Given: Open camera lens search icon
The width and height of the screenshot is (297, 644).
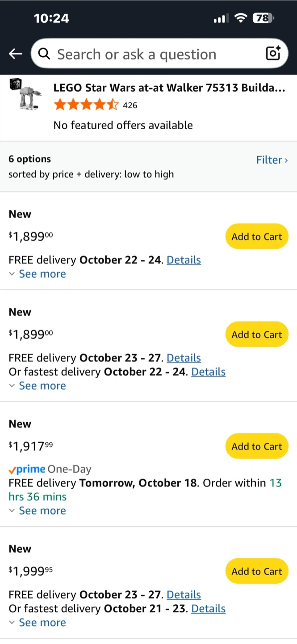Looking at the screenshot, I should coord(273,54).
